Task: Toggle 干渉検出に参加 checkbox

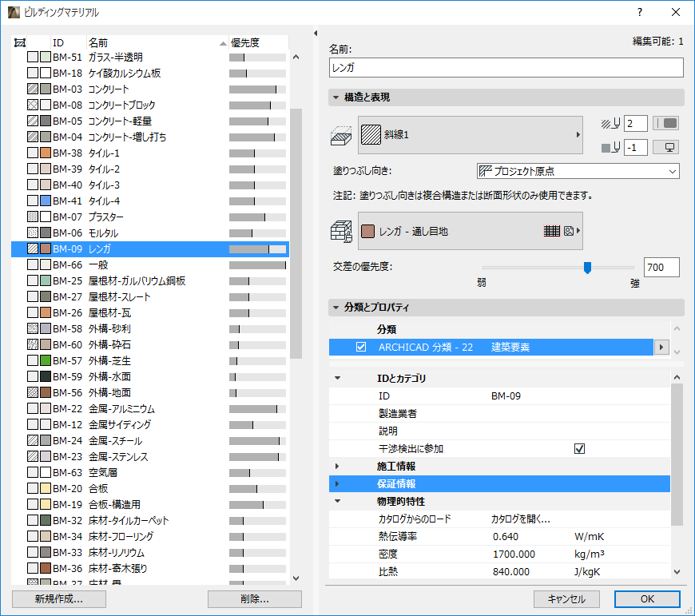Action: tap(579, 448)
